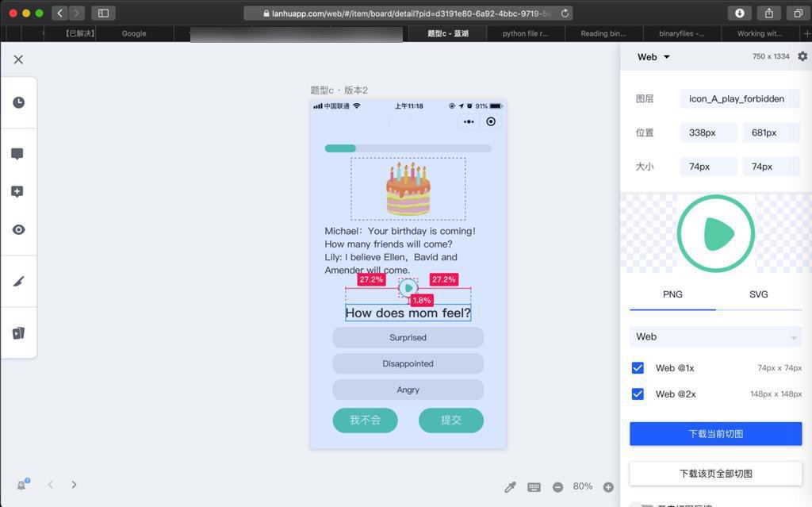This screenshot has width=812, height=507.
Task: Select the color picker eyedropper tool
Action: click(510, 487)
